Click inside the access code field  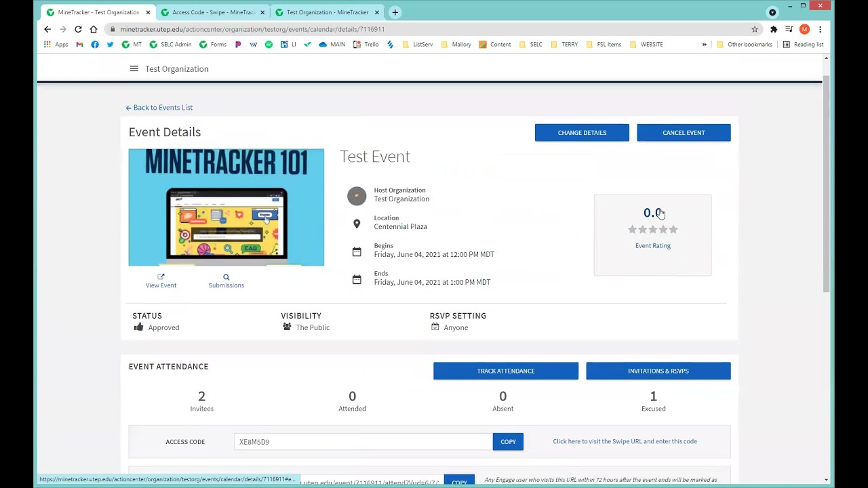363,442
